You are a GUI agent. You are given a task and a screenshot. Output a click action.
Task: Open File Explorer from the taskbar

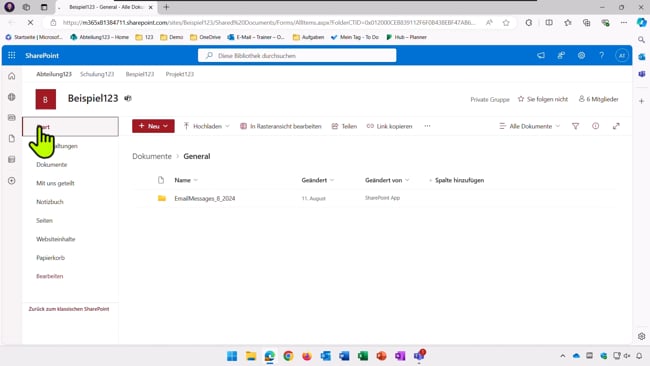(x=251, y=356)
